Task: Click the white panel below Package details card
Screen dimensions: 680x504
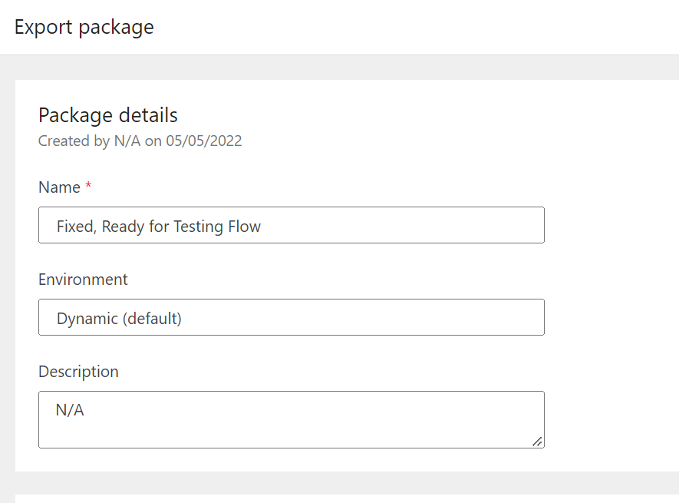Action: (x=347, y=499)
